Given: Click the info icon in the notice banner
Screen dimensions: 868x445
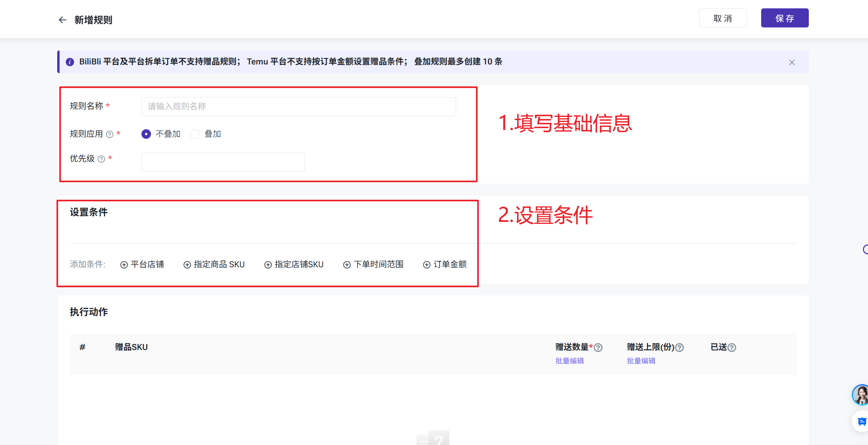Looking at the screenshot, I should click(x=70, y=62).
